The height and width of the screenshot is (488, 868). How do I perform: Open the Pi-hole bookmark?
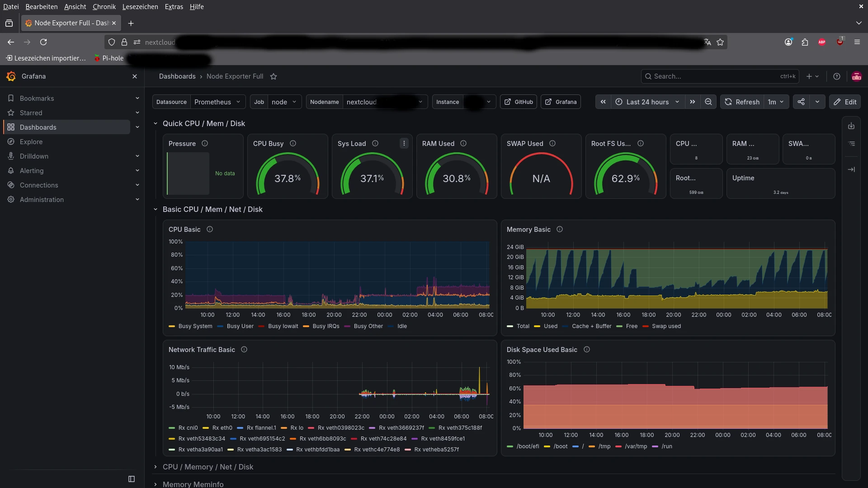(108, 58)
